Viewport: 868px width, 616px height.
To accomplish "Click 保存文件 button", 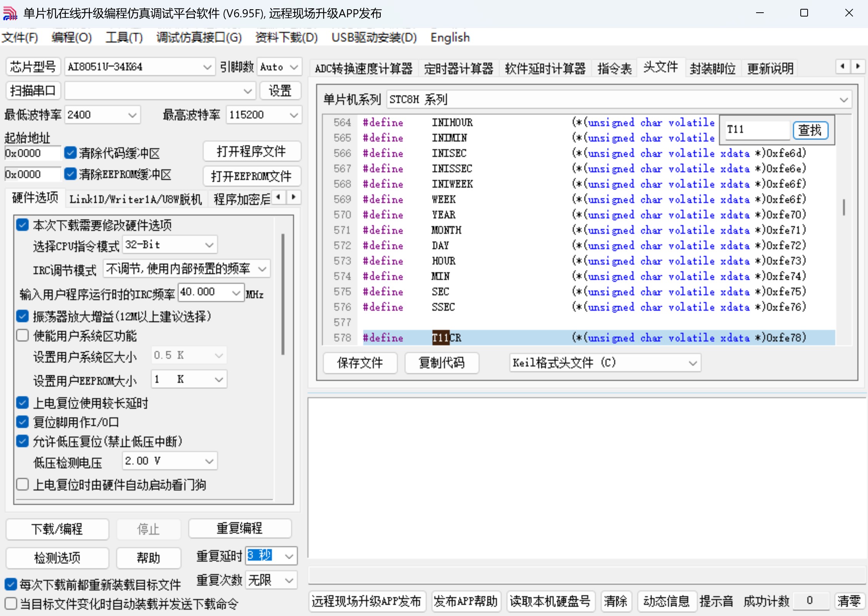I will click(360, 363).
